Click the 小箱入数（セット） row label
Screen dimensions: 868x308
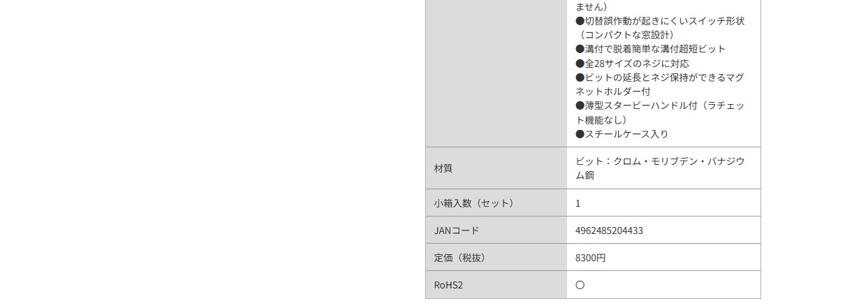point(473,203)
